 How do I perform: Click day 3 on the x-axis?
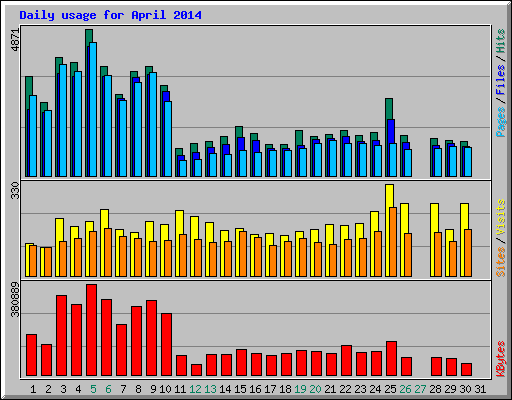click(63, 389)
